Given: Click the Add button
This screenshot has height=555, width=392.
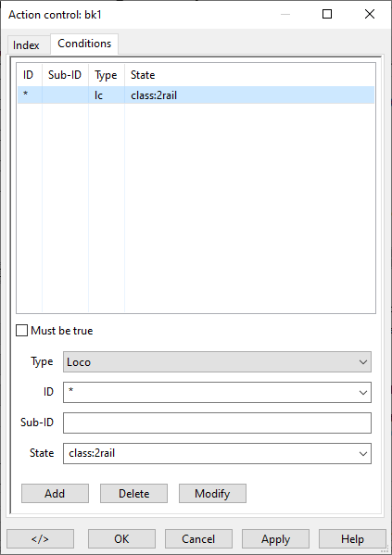Looking at the screenshot, I should 55,494.
